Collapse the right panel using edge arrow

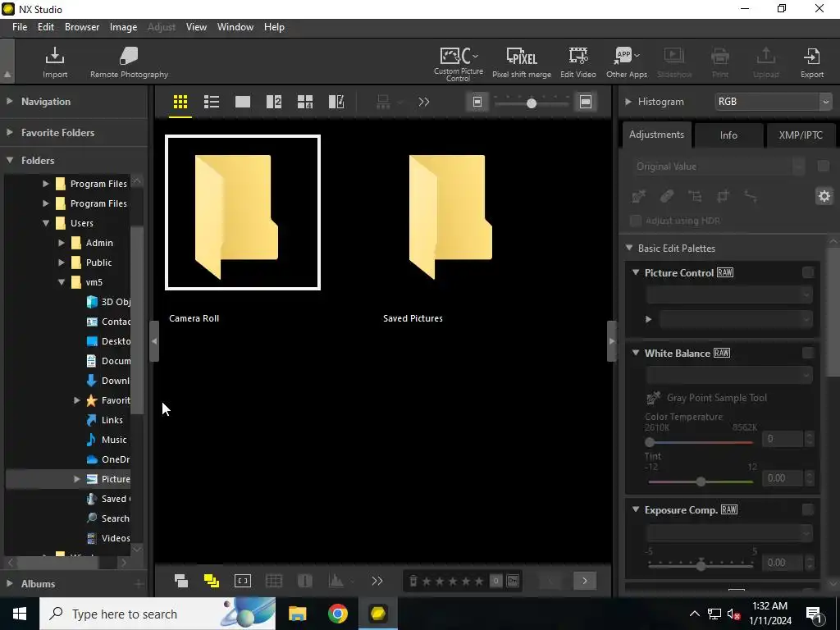tap(612, 341)
